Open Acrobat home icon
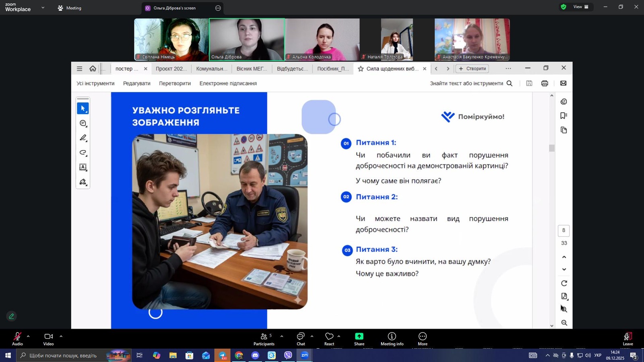This screenshot has height=362, width=644. [x=93, y=69]
